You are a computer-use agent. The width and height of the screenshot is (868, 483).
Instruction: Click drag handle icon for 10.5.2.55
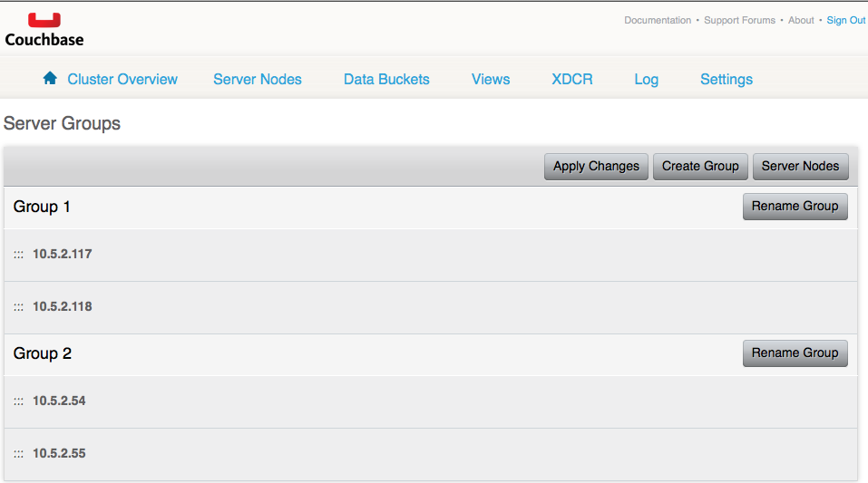point(18,454)
